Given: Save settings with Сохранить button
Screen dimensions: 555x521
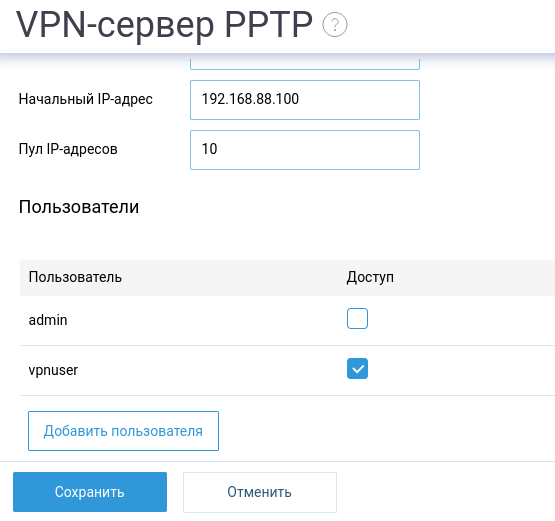Looking at the screenshot, I should pos(90,492).
